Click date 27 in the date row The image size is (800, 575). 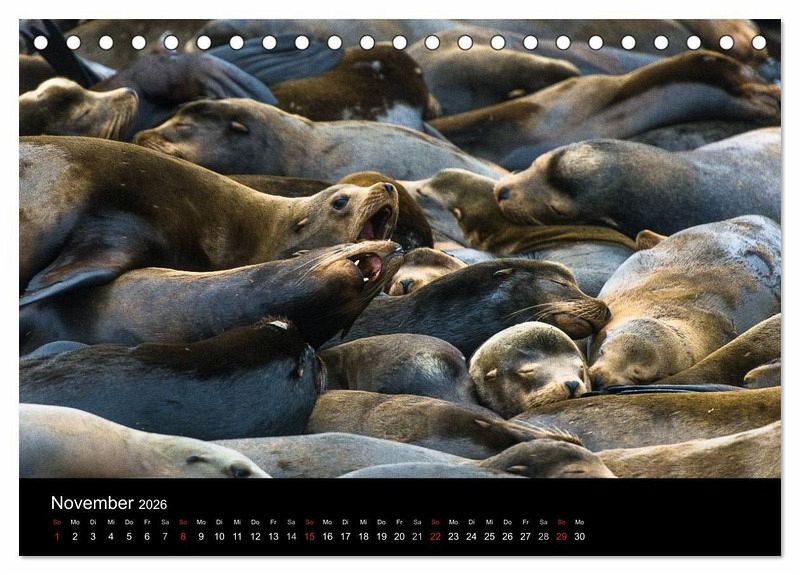[x=525, y=537]
